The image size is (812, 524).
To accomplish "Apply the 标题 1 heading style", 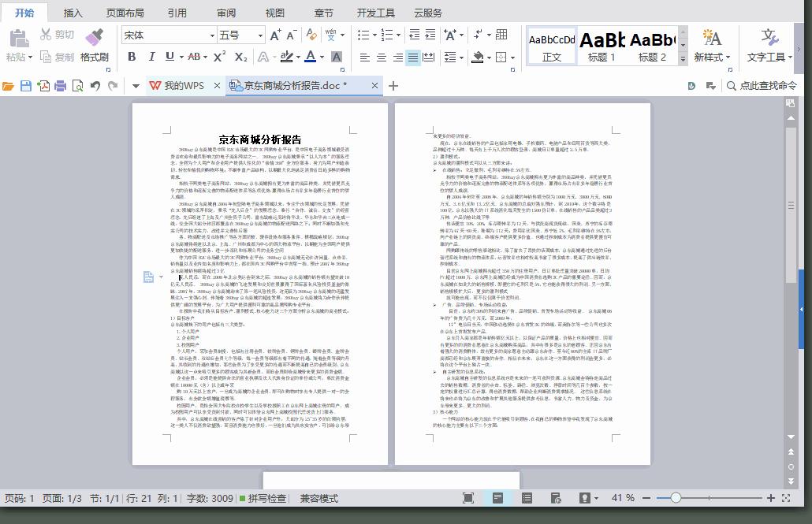I will 602,46.
